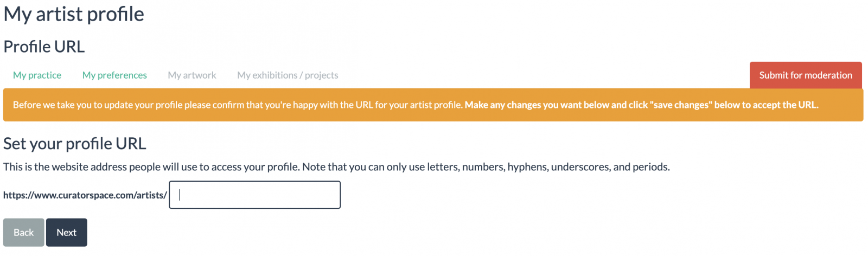
Task: Click the word "underscores" in the note
Action: tap(580, 167)
